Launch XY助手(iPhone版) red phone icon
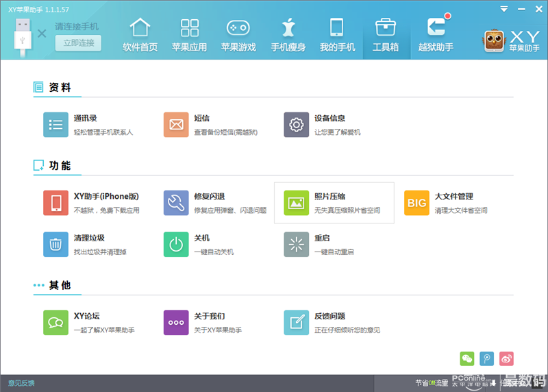 click(x=55, y=203)
